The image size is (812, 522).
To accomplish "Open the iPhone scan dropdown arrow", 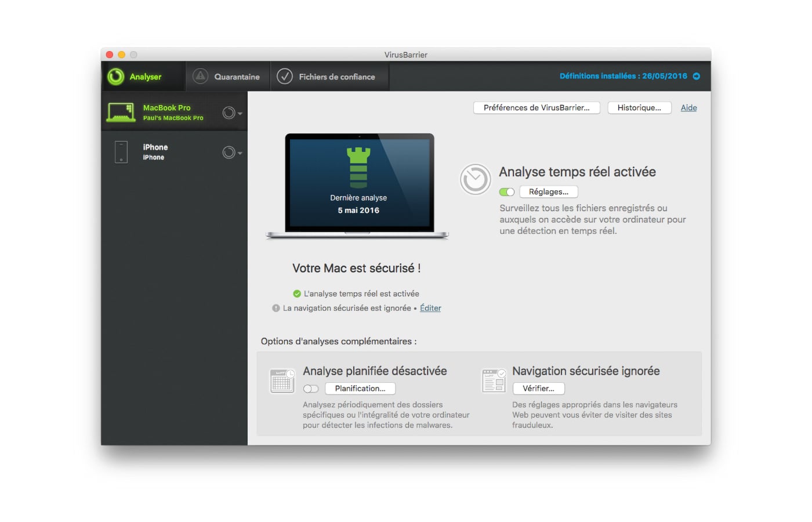I will click(x=240, y=153).
